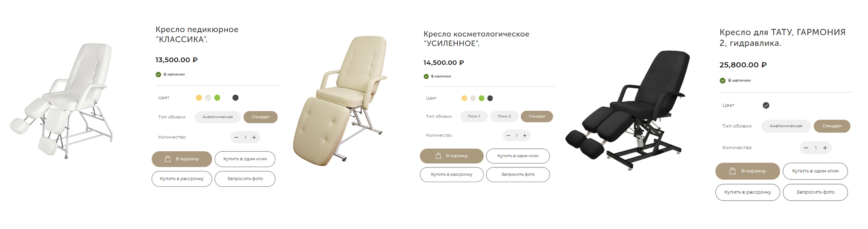Add КЛАССИКА chair to cart via bag button
868x229 pixels.
[x=182, y=159]
